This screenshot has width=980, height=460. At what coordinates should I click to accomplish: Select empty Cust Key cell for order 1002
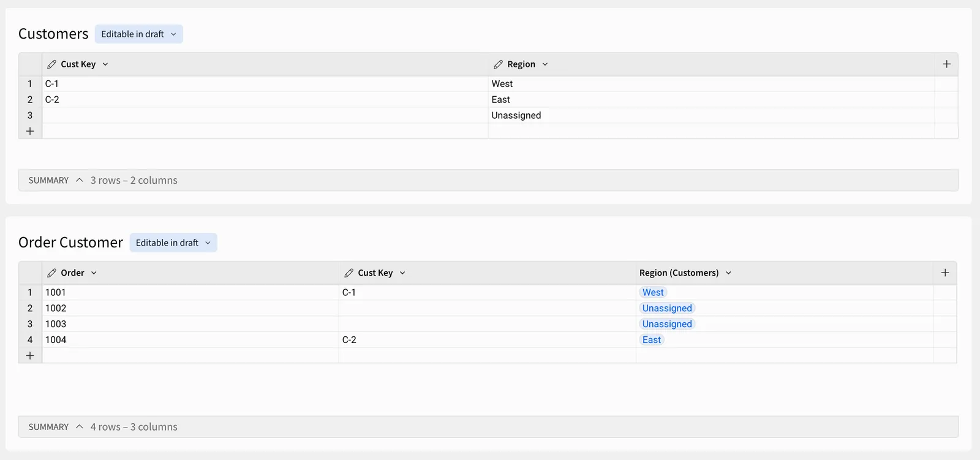coord(488,309)
